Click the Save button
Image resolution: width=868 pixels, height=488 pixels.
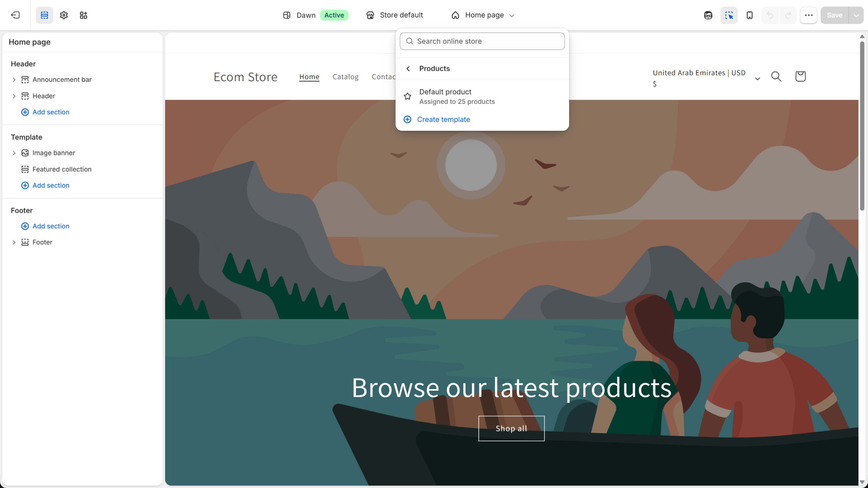click(x=835, y=15)
